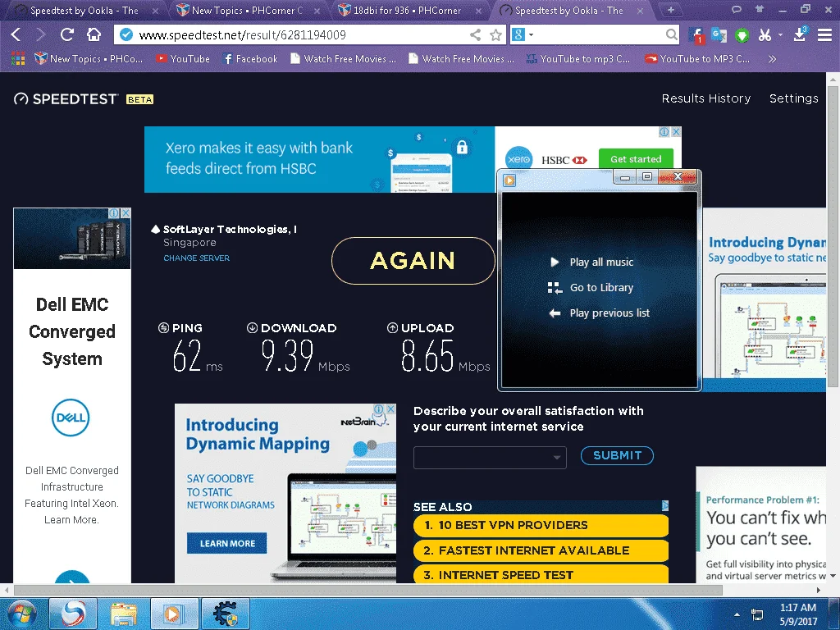The width and height of the screenshot is (840, 630).
Task: Click the speech bubble feedback icon in title bar
Action: (737, 9)
